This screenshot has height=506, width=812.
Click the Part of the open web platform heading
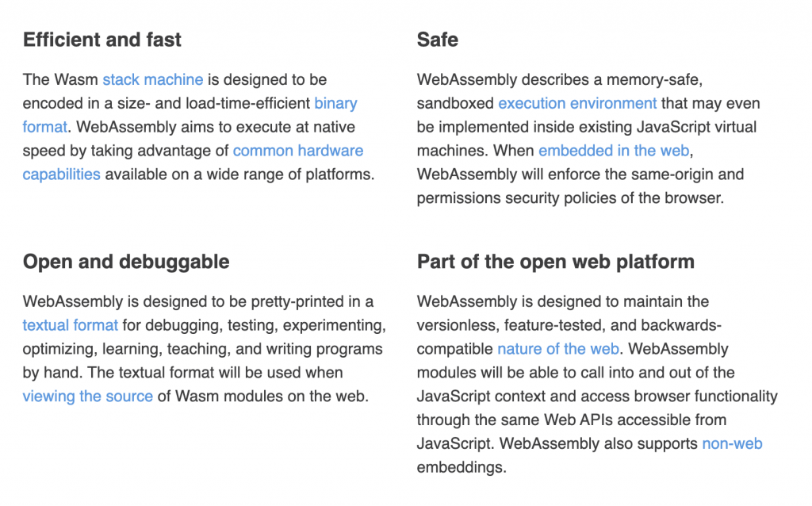tap(555, 262)
